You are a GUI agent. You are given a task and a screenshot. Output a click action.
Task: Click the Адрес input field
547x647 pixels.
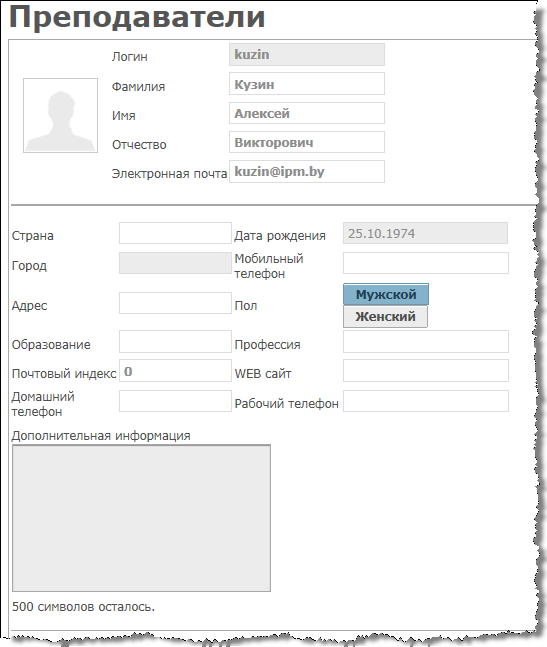coord(175,303)
